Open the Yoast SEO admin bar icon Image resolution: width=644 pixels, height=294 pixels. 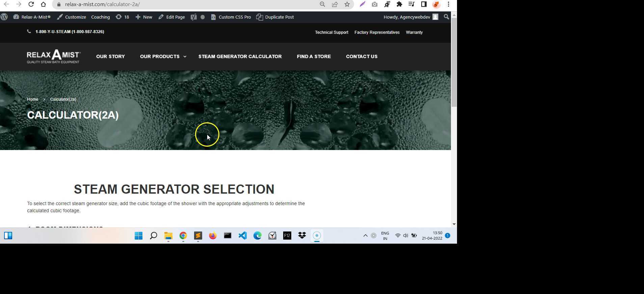(x=193, y=17)
